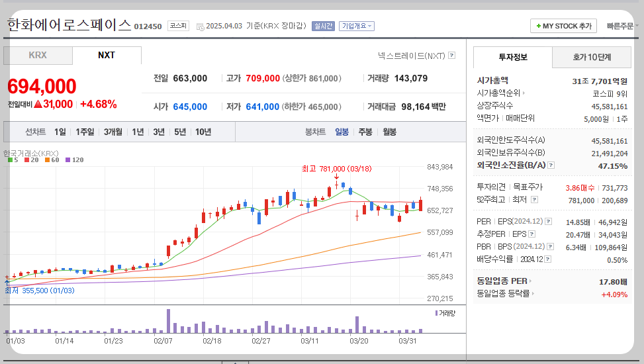Select the 1주일 line chart period

tap(85, 132)
